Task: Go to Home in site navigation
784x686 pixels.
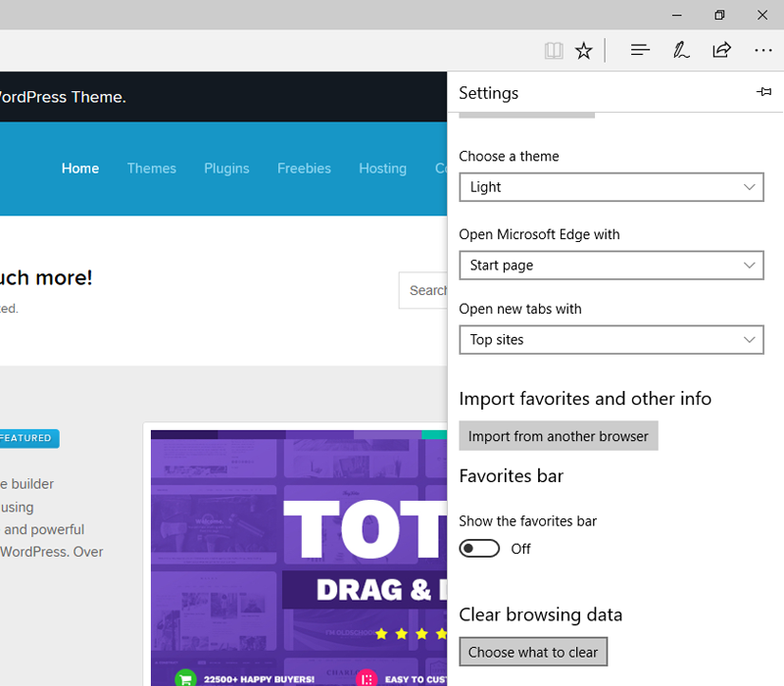Action: [80, 169]
